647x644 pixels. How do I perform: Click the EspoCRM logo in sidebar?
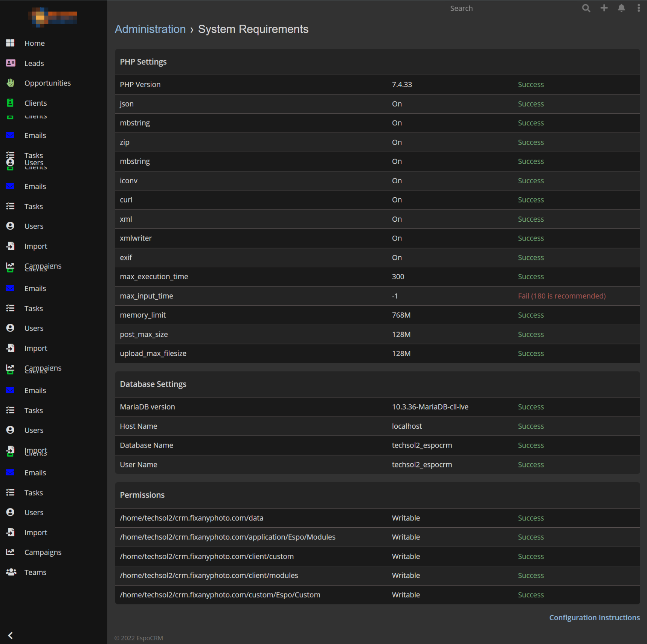52,17
